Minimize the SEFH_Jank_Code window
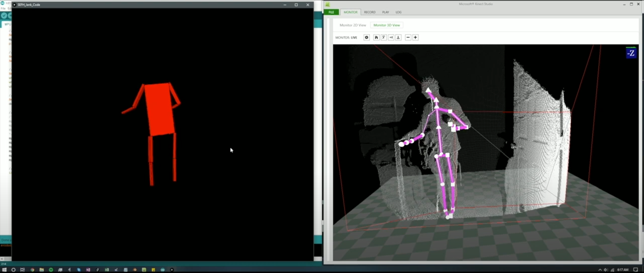 click(x=285, y=5)
